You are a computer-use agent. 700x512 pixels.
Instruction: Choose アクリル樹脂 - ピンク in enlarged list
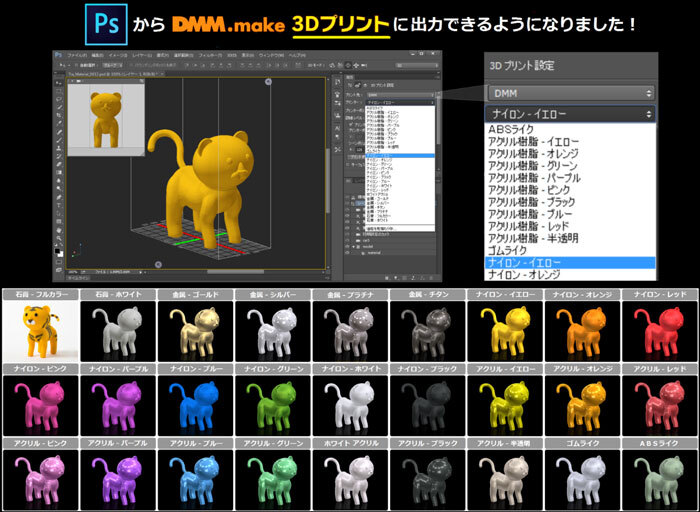coord(570,190)
